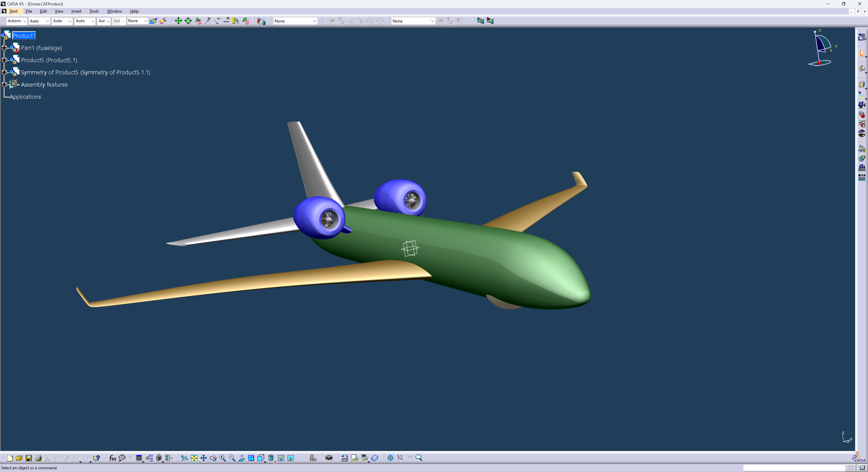Viewport: 868px width, 472px height.
Task: Toggle the Normal View icon
Action: pos(242,458)
